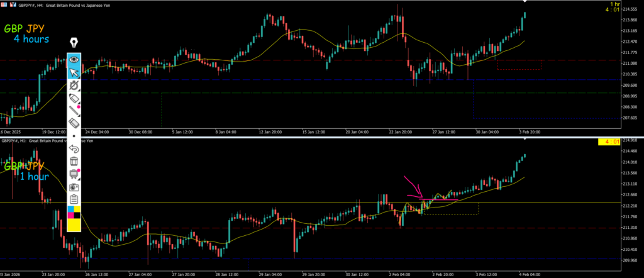Click the pen nib icon above the toolbar

pos(74,42)
